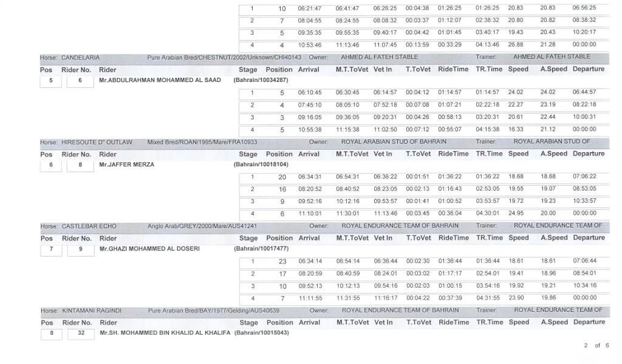Click Departure header in CANDELARIA section
Screen dimensions: 622x364
(x=588, y=69)
